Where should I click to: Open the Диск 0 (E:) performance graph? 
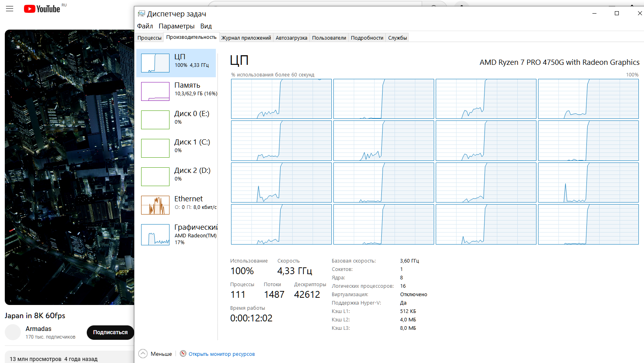(x=155, y=120)
